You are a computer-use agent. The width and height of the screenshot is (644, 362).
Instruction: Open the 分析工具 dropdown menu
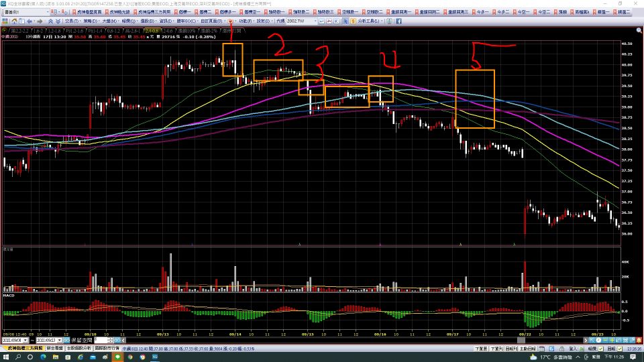368,21
